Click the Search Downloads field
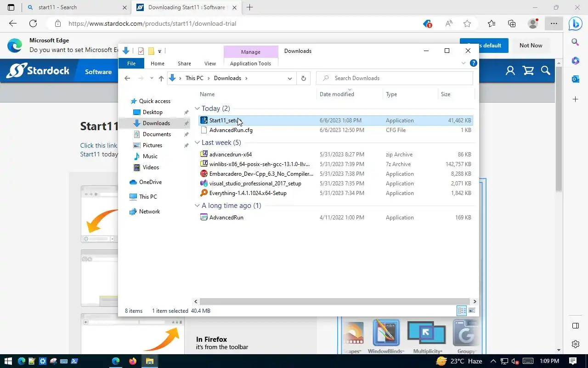The height and width of the screenshot is (368, 588). click(395, 78)
